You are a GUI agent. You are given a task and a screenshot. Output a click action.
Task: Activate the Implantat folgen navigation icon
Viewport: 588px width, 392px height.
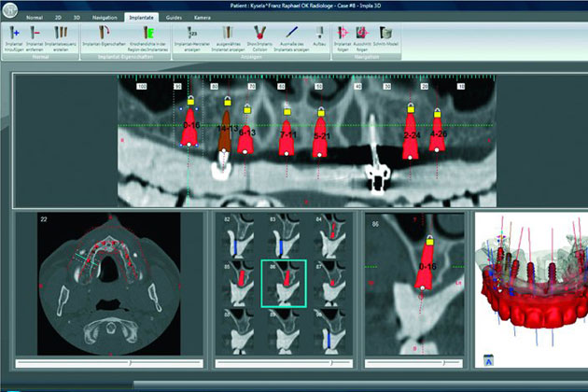(343, 35)
